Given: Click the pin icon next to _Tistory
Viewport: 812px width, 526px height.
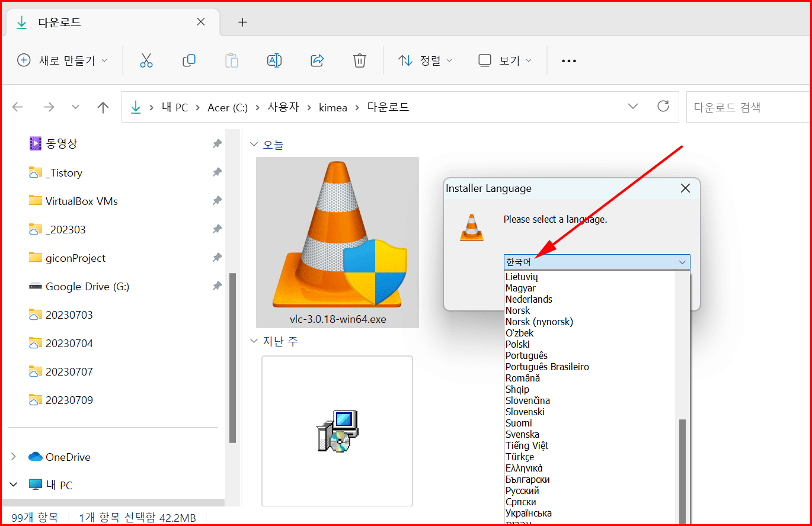Looking at the screenshot, I should pos(217,172).
